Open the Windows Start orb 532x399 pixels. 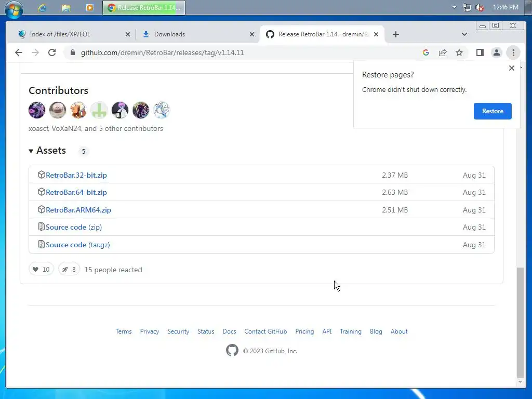click(14, 8)
